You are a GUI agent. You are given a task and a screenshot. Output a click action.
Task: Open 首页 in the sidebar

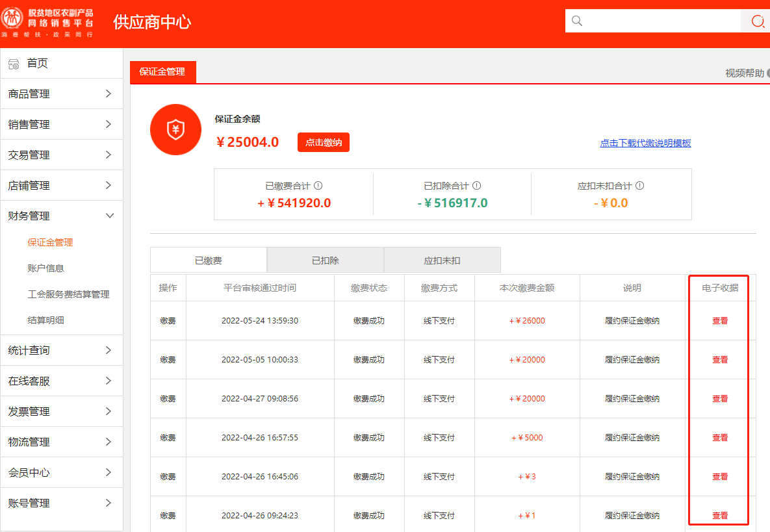37,63
